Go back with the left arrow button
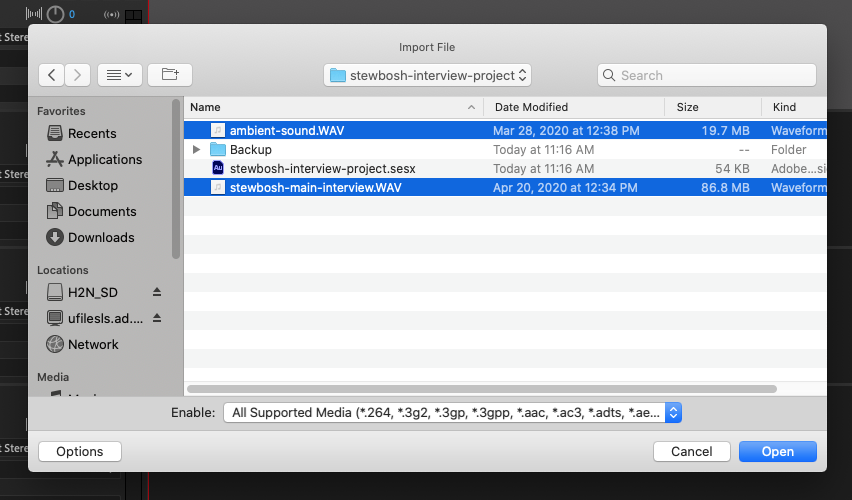The width and height of the screenshot is (852, 500). pos(52,75)
